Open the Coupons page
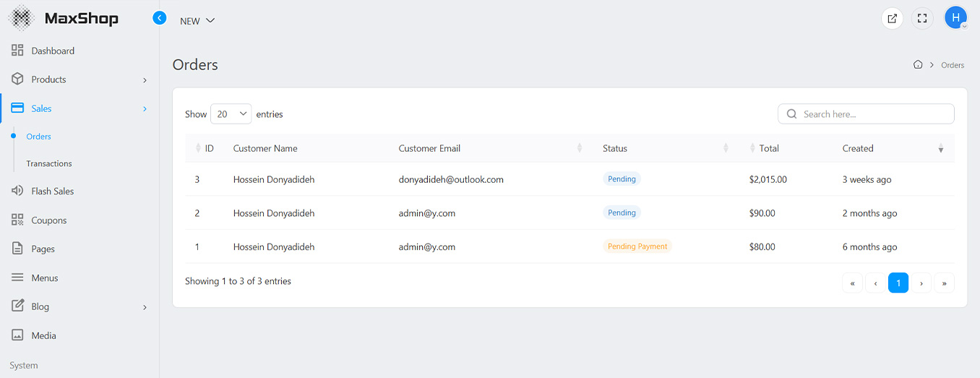 [48, 220]
